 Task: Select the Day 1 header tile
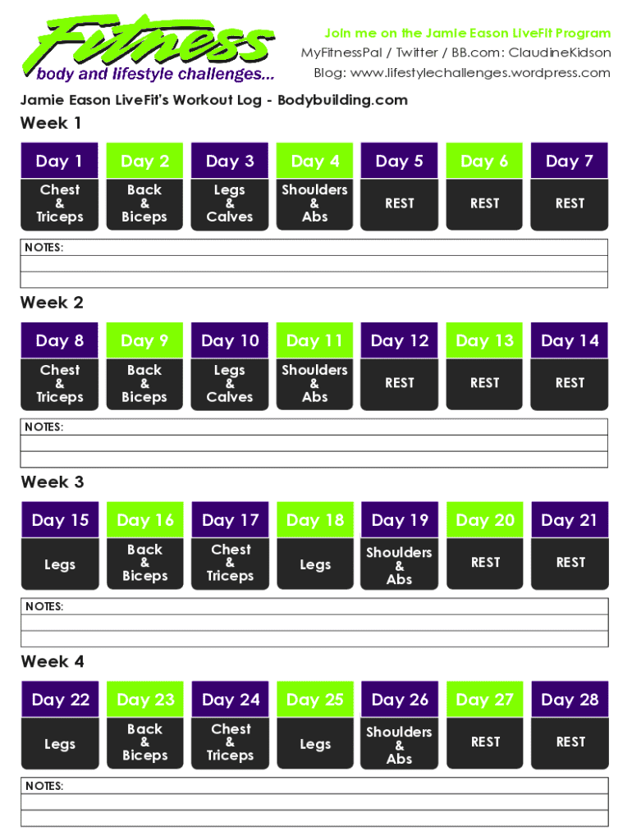[x=59, y=161]
